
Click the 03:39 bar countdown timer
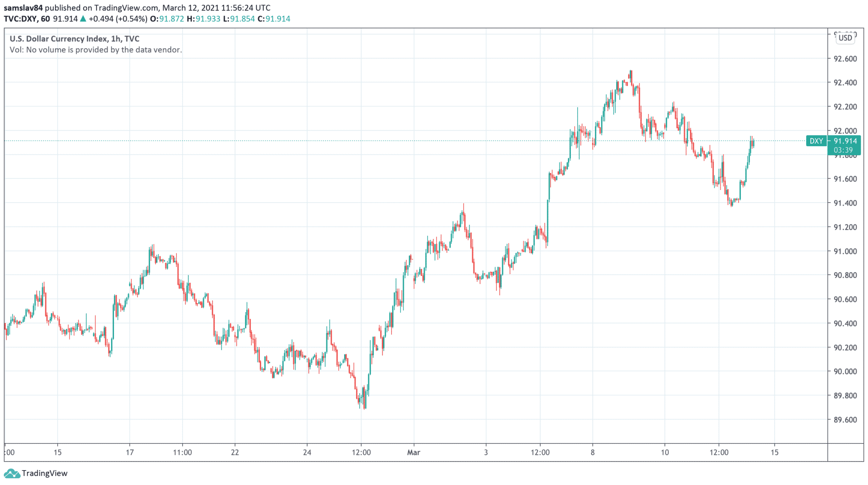coord(843,150)
